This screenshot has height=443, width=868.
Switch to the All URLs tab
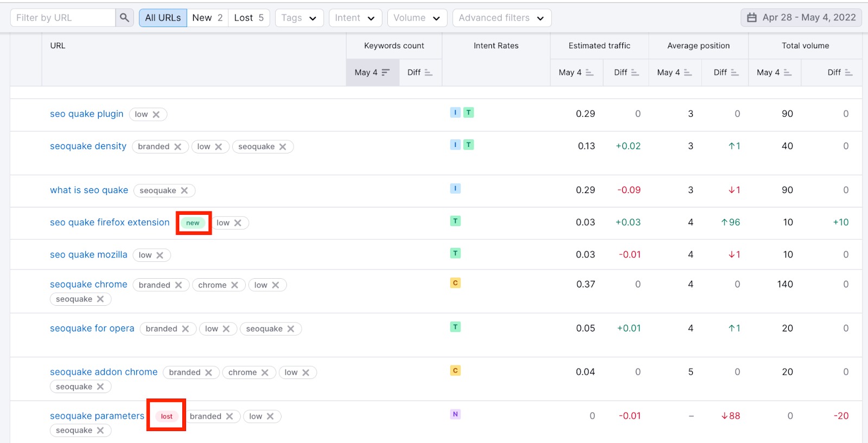coord(163,18)
